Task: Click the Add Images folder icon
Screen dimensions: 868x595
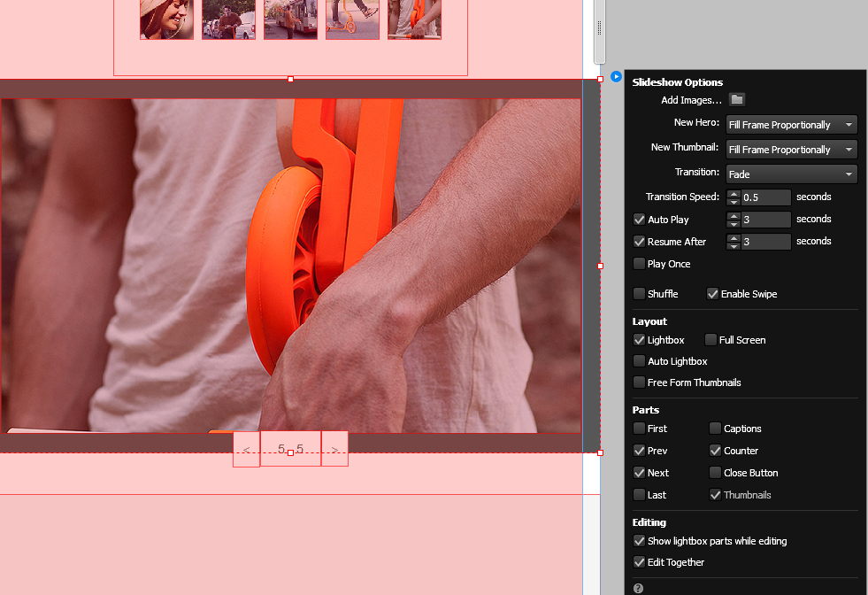Action: 737,100
